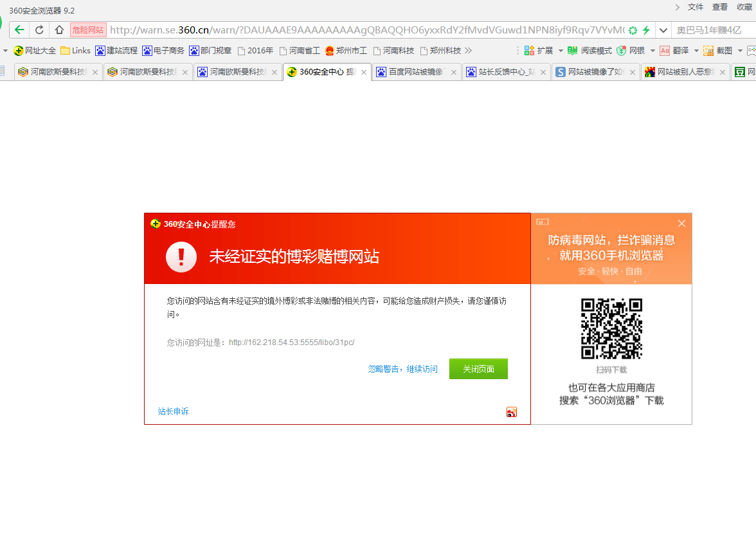Image resolution: width=756 pixels, height=534 pixels.
Task: Click the QR code for 扫码下载
Action: click(611, 329)
